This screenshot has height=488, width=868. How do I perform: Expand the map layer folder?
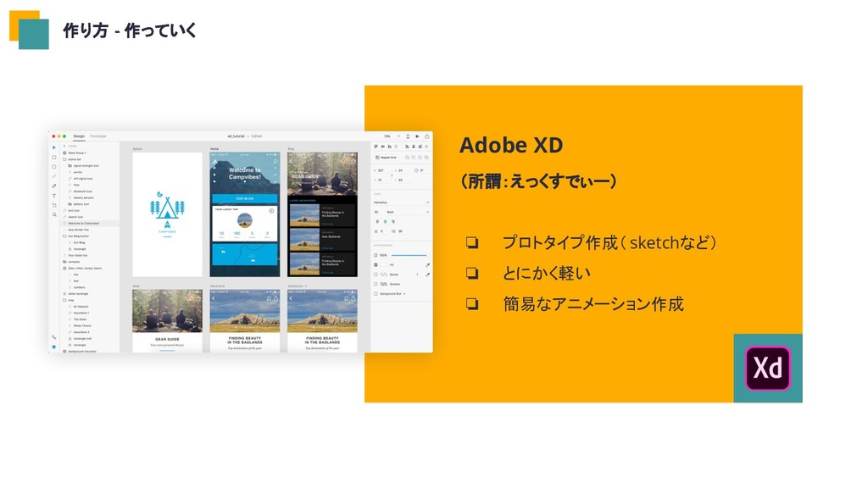click(x=64, y=300)
